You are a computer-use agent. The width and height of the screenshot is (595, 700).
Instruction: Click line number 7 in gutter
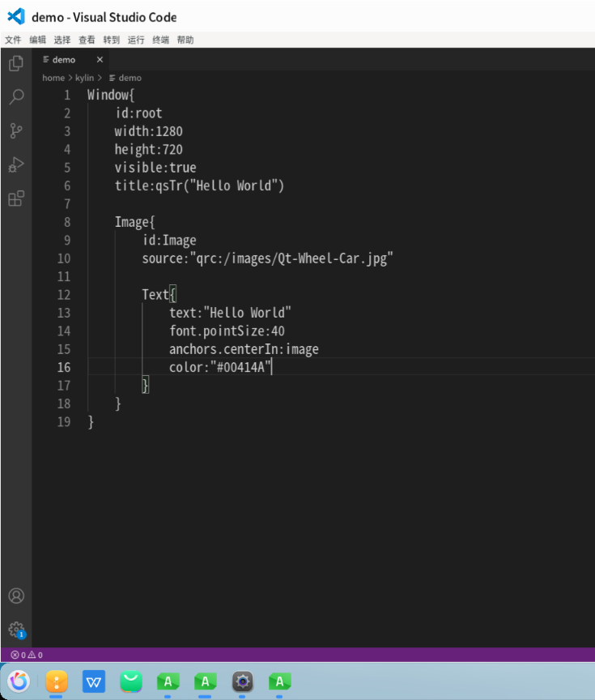click(67, 204)
